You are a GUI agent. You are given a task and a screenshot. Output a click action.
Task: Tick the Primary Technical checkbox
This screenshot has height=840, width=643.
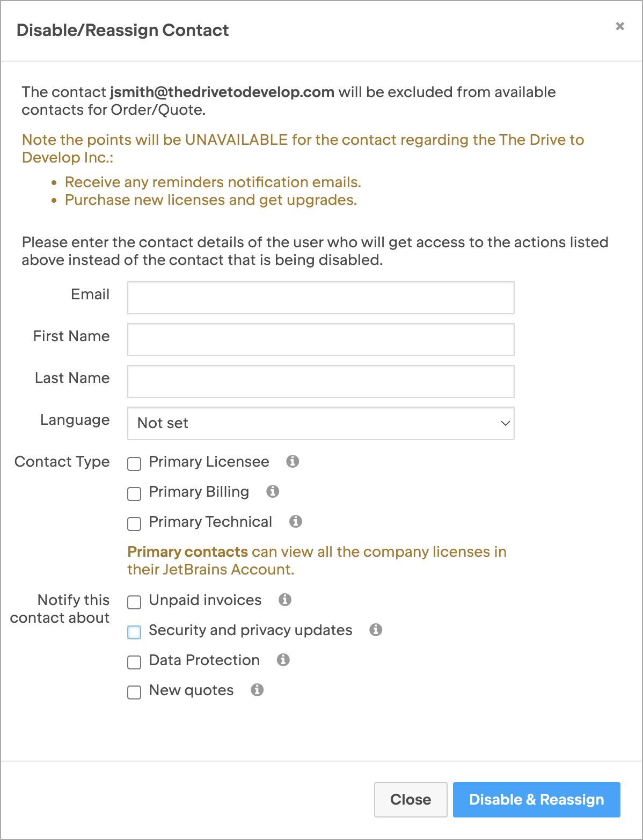(x=134, y=524)
